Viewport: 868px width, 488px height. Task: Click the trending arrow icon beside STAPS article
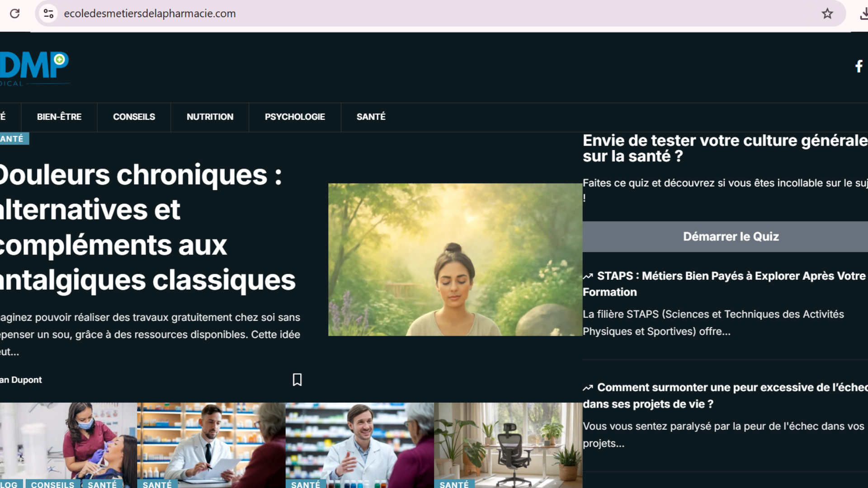(588, 276)
